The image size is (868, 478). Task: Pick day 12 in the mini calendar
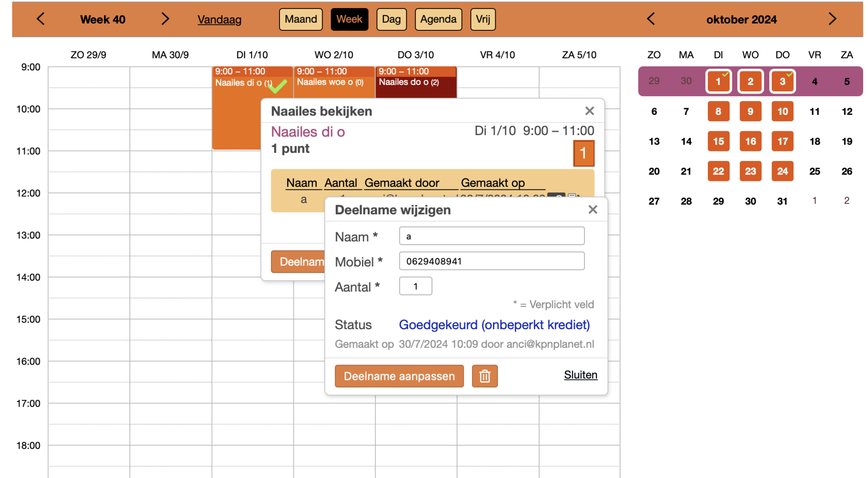847,112
